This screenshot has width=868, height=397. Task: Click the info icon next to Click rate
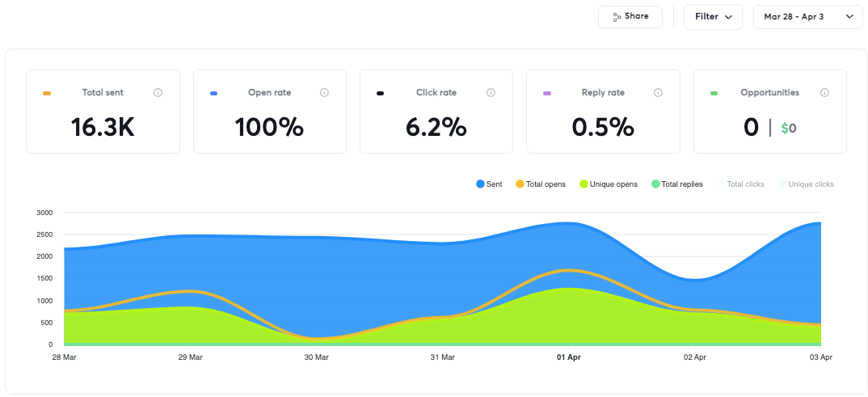[491, 93]
